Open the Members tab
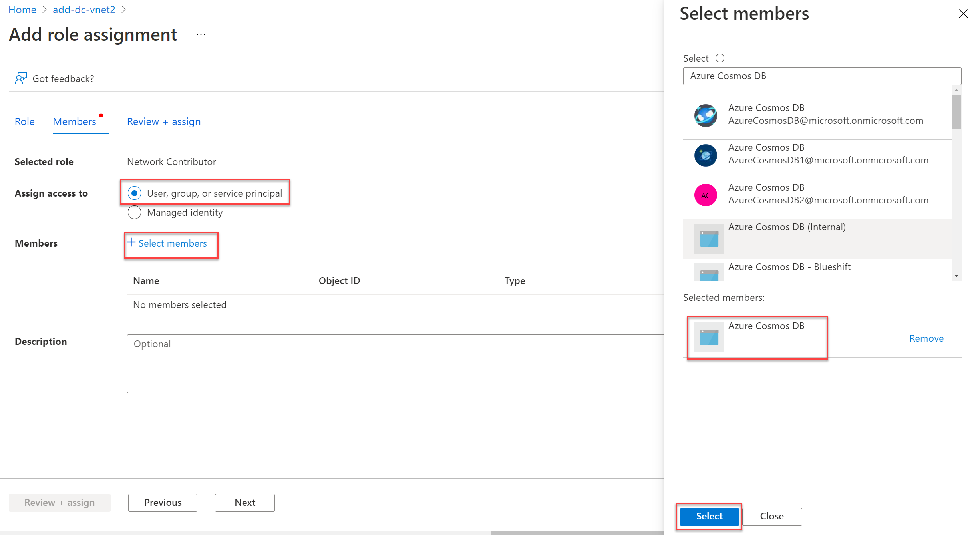980x535 pixels. tap(74, 121)
